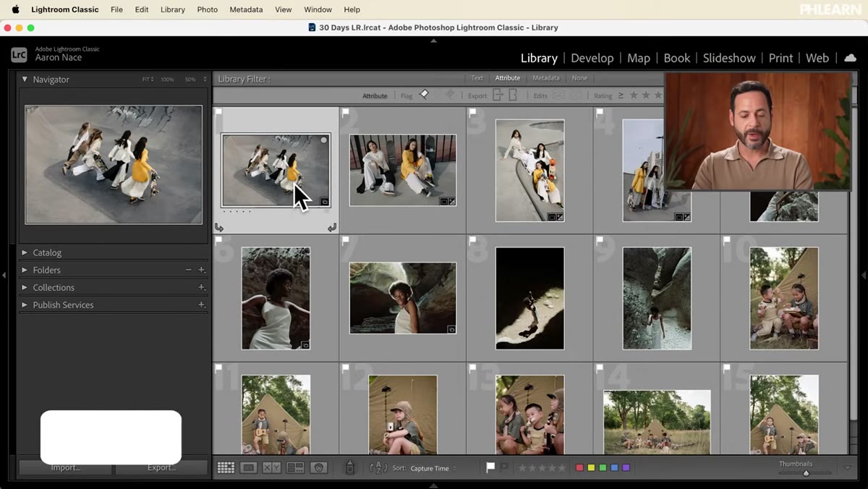Expand the Catalog panel
Image resolution: width=868 pixels, height=489 pixels.
(x=25, y=252)
